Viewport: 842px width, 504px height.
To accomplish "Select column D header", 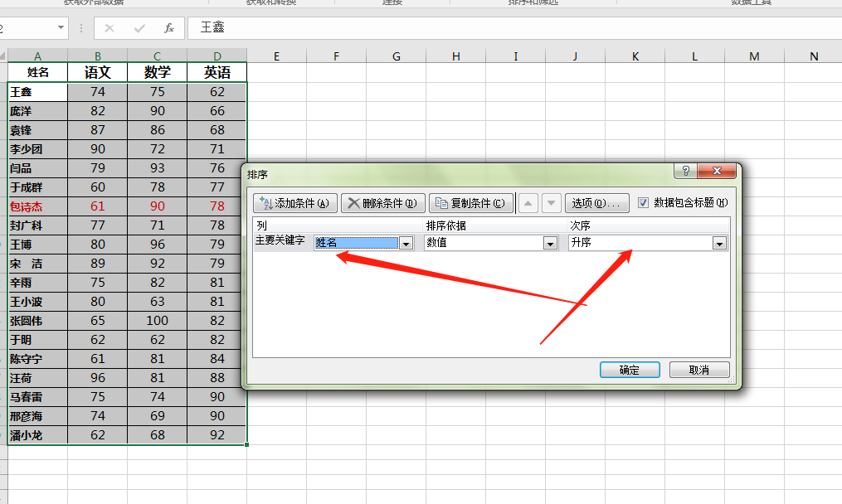I will click(217, 56).
